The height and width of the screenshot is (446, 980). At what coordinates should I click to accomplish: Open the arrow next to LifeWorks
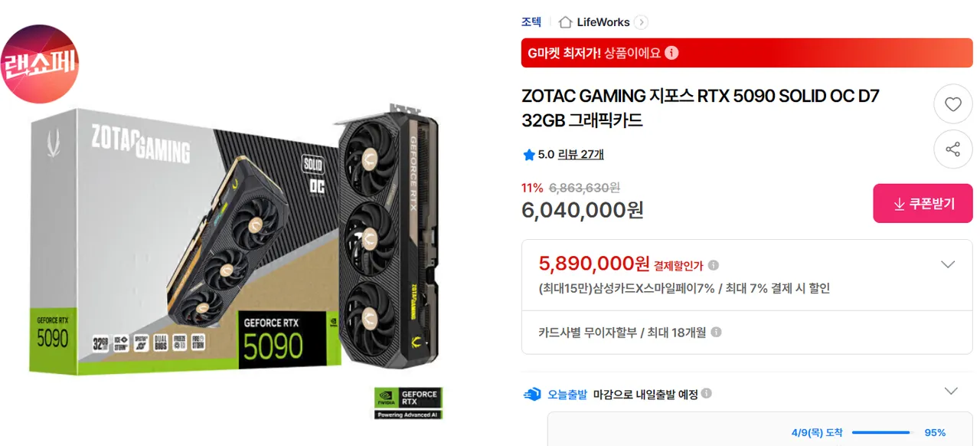[x=642, y=22]
